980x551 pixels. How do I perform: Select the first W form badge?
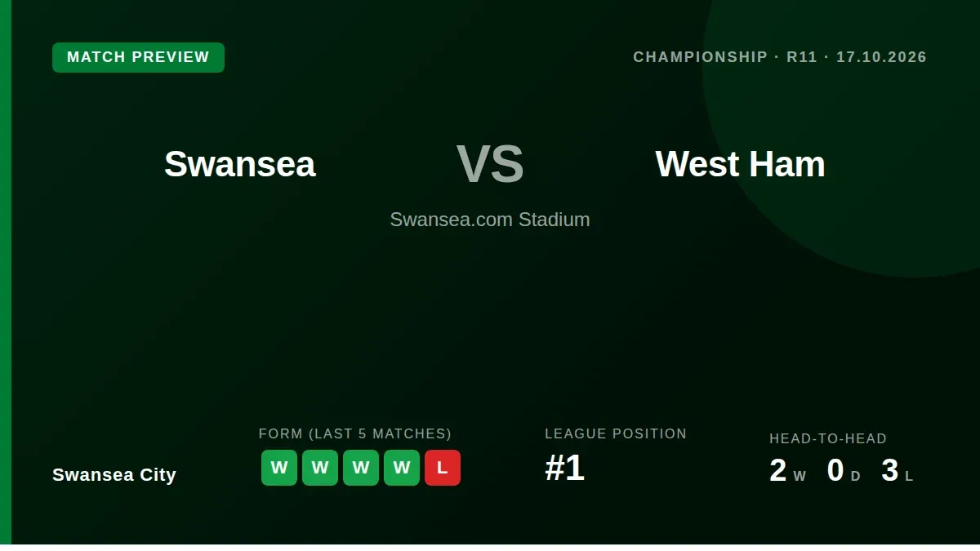(x=279, y=468)
